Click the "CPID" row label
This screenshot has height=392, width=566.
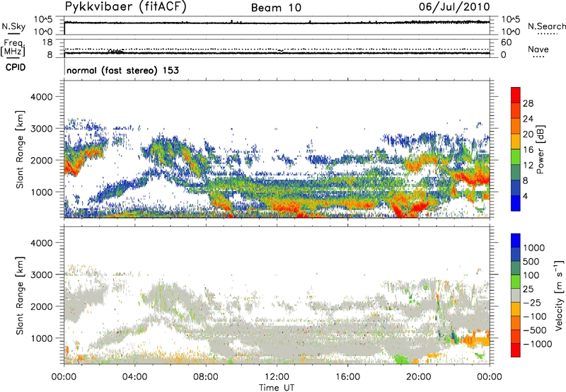[x=16, y=67]
